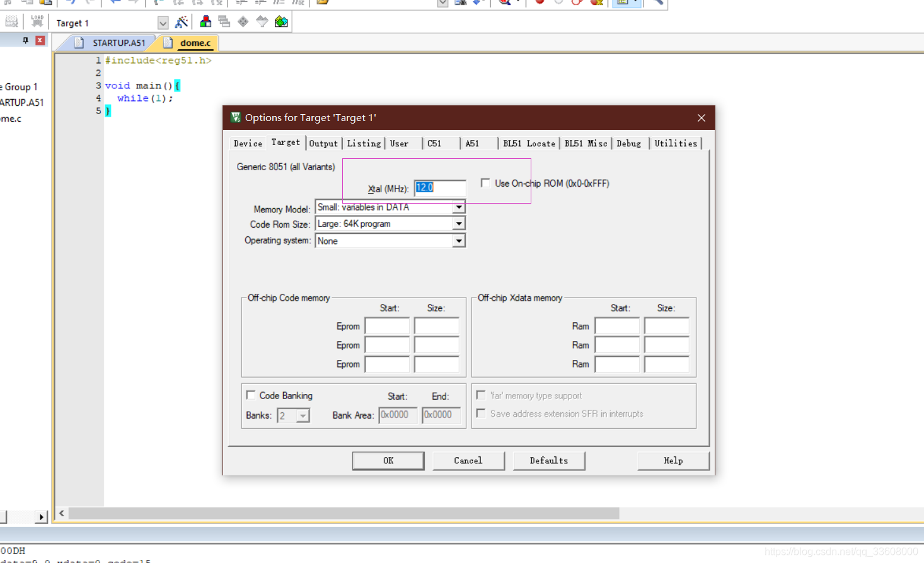Screen dimensions: 924x563
Task: Open the Device tab in options dialog
Action: point(248,144)
